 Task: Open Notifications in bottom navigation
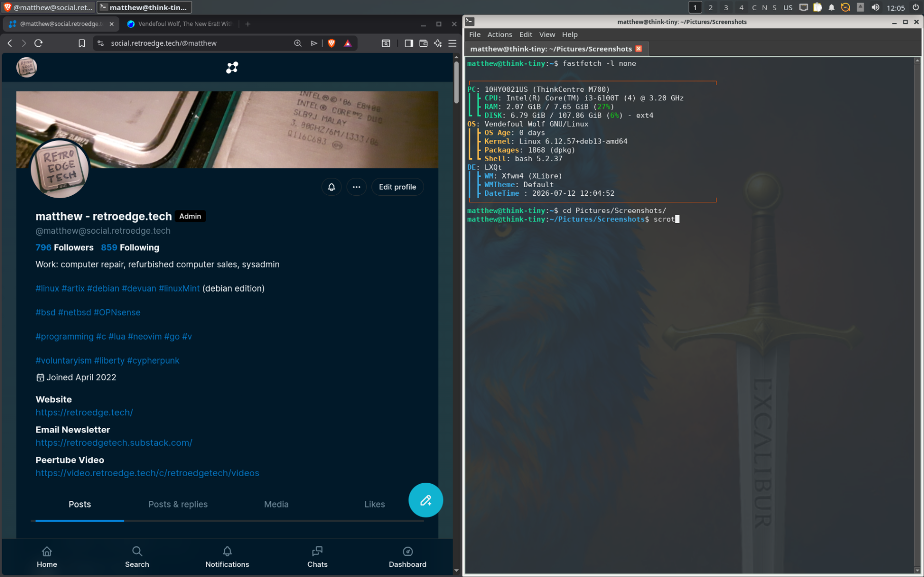click(227, 557)
